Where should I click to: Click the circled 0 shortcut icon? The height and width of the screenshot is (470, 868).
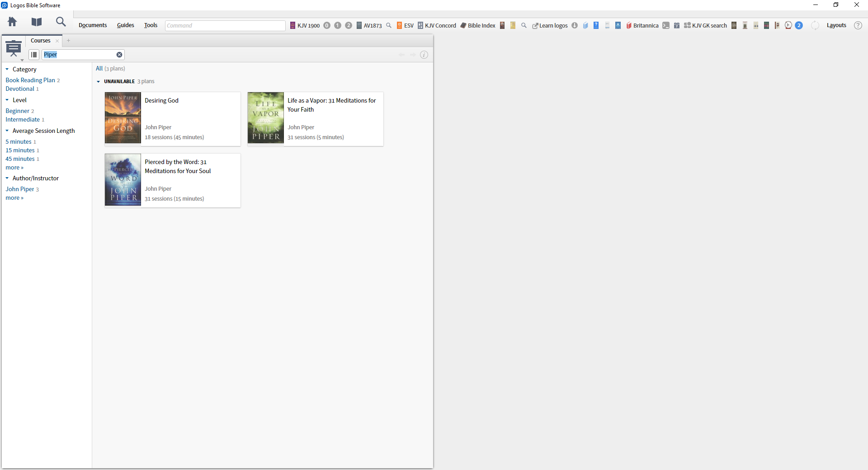pyautogui.click(x=327, y=25)
